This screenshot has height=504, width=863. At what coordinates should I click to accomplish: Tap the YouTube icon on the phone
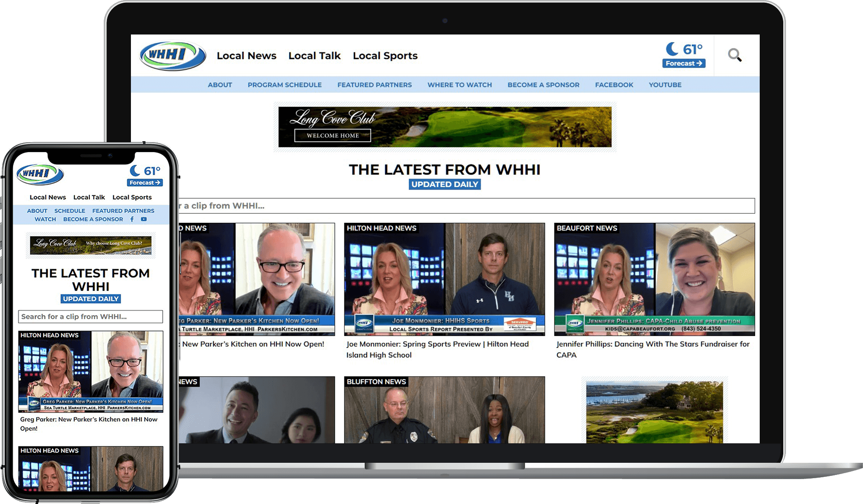click(x=144, y=219)
